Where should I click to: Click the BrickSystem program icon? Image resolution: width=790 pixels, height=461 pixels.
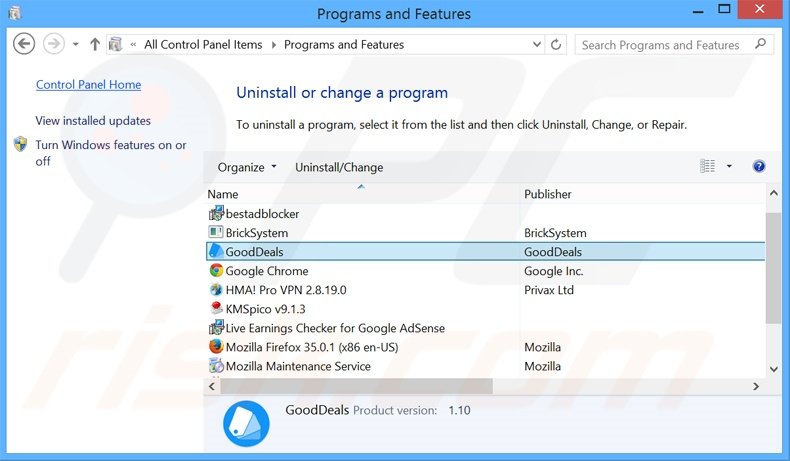[216, 232]
